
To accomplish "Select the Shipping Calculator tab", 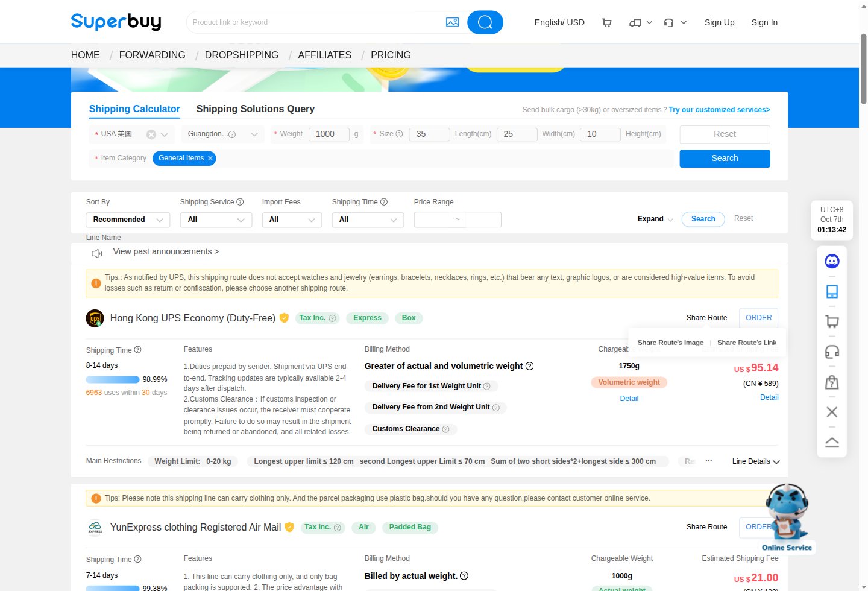I will [x=134, y=109].
